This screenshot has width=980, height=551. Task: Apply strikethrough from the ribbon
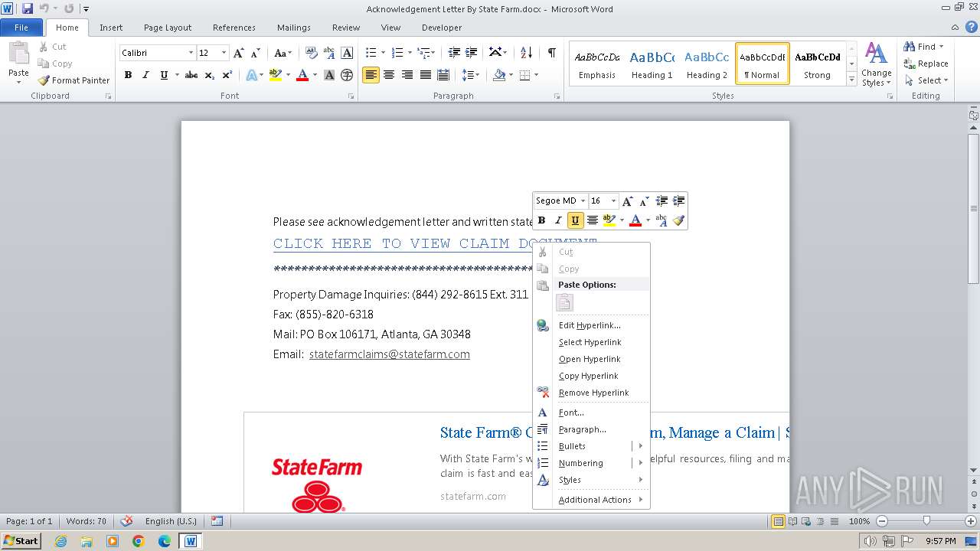pyautogui.click(x=191, y=75)
